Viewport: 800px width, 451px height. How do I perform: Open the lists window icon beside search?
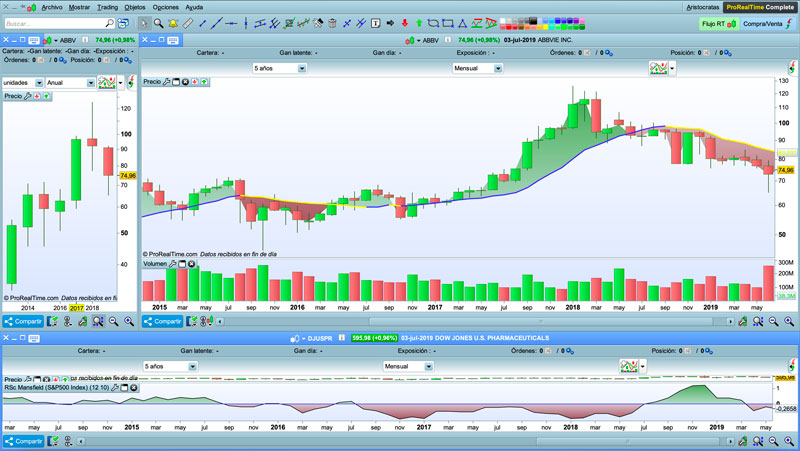click(123, 23)
